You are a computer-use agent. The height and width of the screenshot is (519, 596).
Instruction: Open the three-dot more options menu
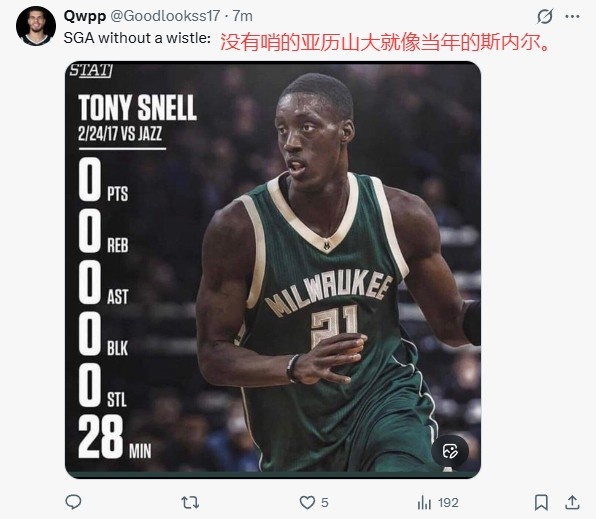pos(572,16)
